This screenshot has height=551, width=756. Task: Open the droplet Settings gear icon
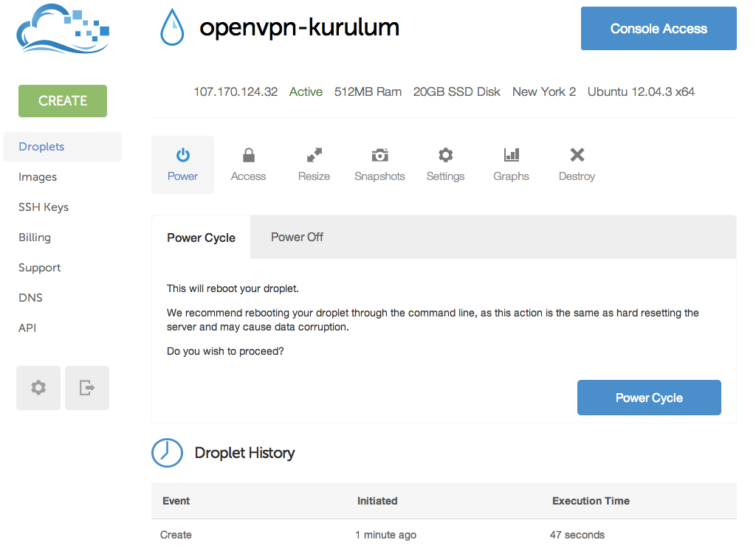445,155
